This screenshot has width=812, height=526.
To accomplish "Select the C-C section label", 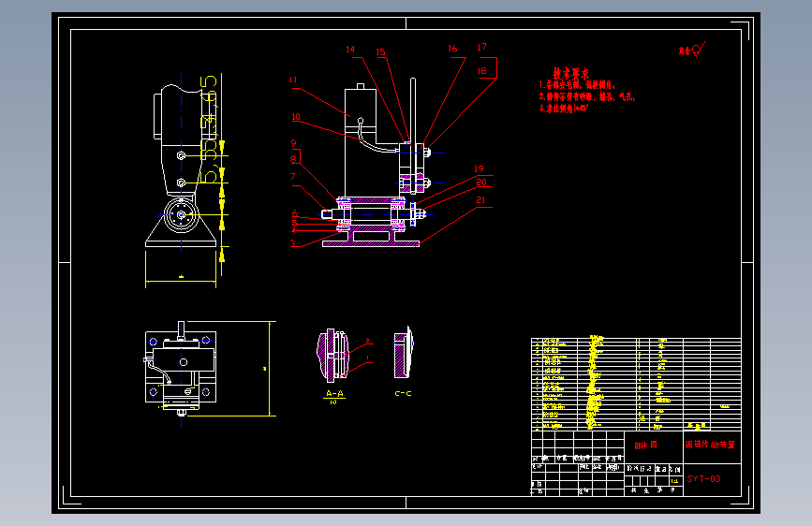I will (403, 393).
